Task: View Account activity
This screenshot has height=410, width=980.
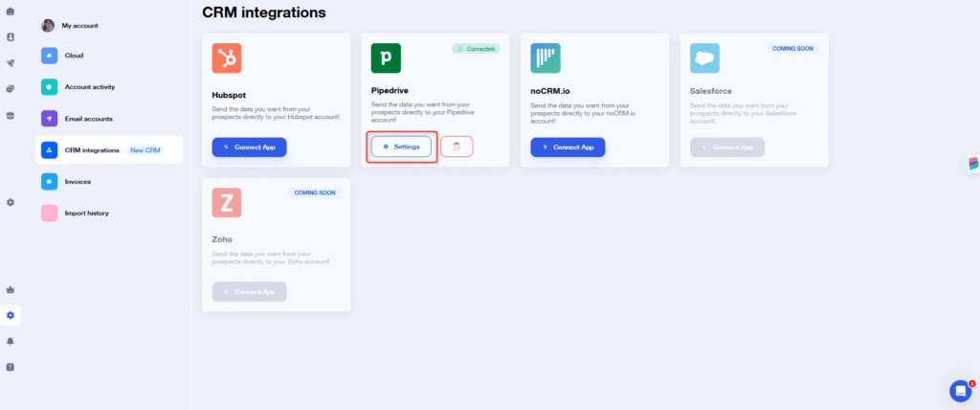Action: [89, 87]
